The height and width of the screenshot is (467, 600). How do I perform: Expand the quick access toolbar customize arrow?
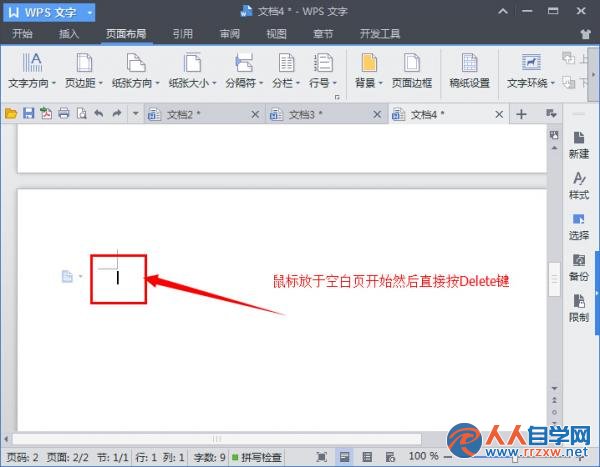pos(135,114)
